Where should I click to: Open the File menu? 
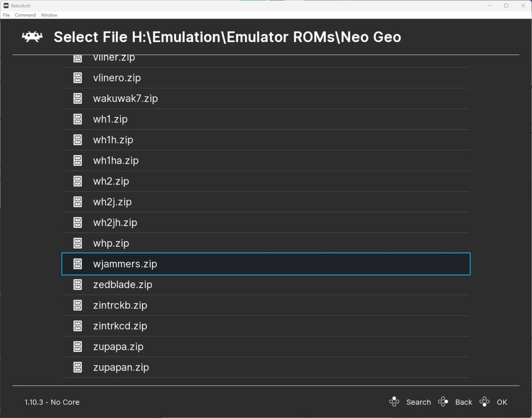pyautogui.click(x=6, y=15)
